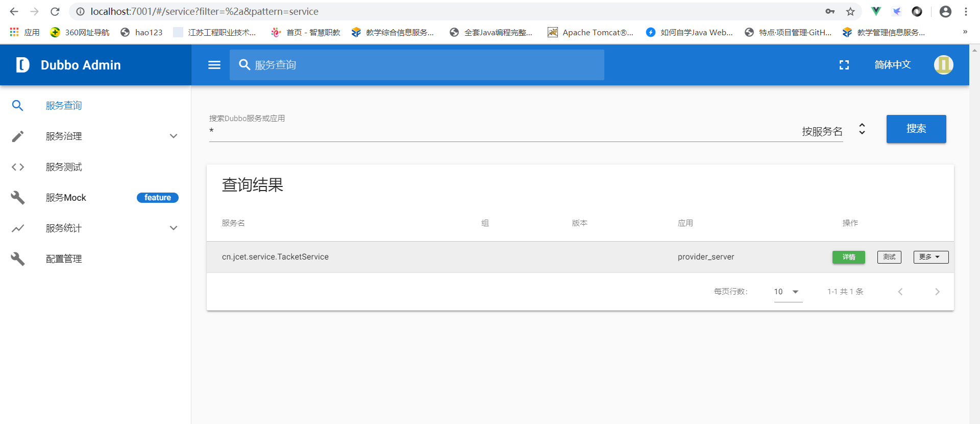The width and height of the screenshot is (980, 424).
Task: Open the Chrome profile avatar
Action: pyautogui.click(x=945, y=11)
